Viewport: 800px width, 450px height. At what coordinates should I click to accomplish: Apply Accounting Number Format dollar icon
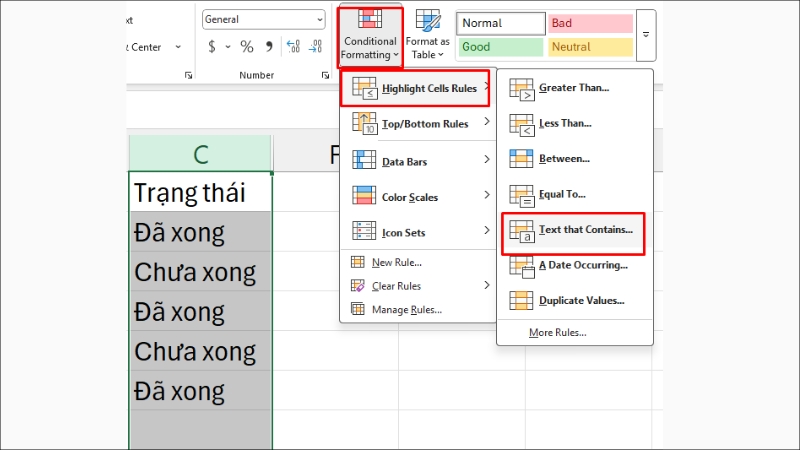[212, 47]
